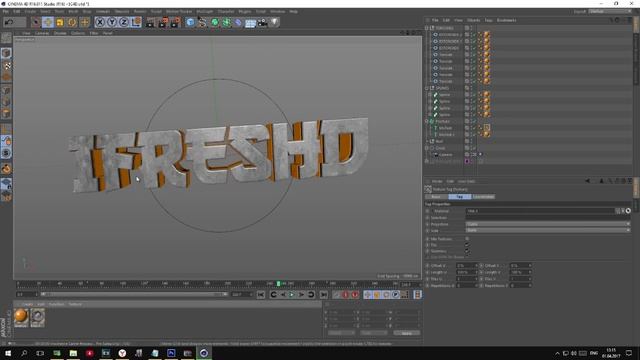
Task: Click the Render View clapperboard icon
Action: [151, 22]
